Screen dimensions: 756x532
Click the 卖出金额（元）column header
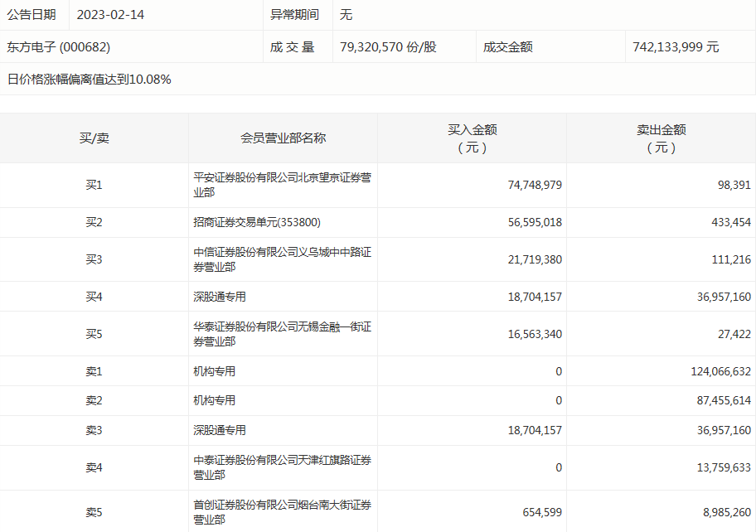pos(661,138)
